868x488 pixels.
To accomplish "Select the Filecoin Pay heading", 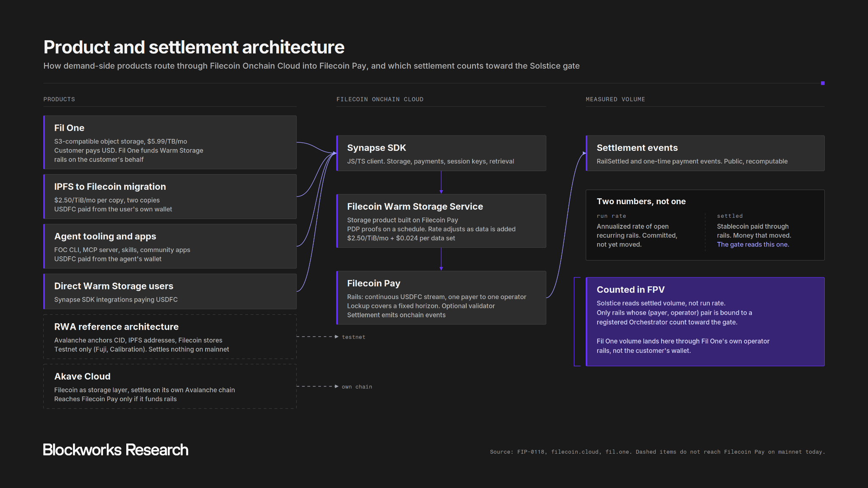I will 373,283.
